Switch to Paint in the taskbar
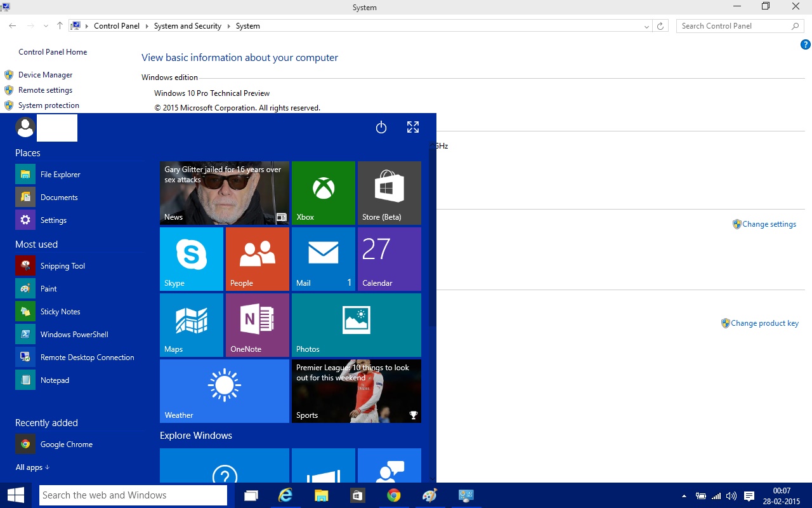This screenshot has height=508, width=812. (x=430, y=495)
